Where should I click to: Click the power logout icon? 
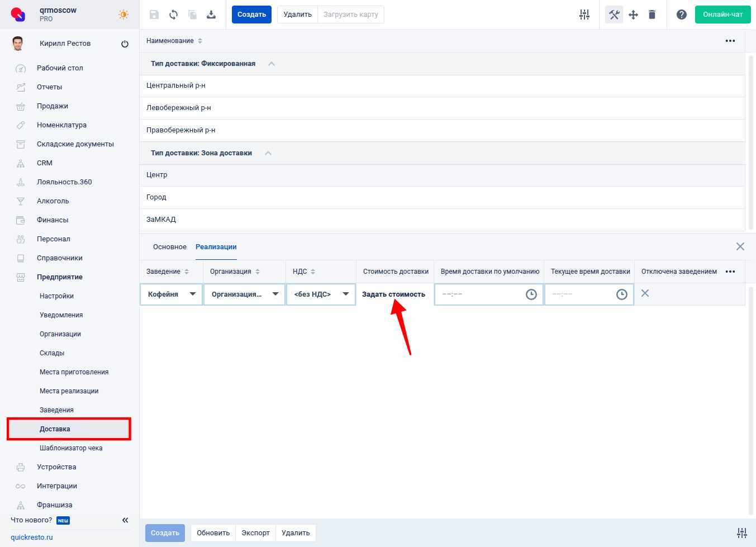point(125,44)
